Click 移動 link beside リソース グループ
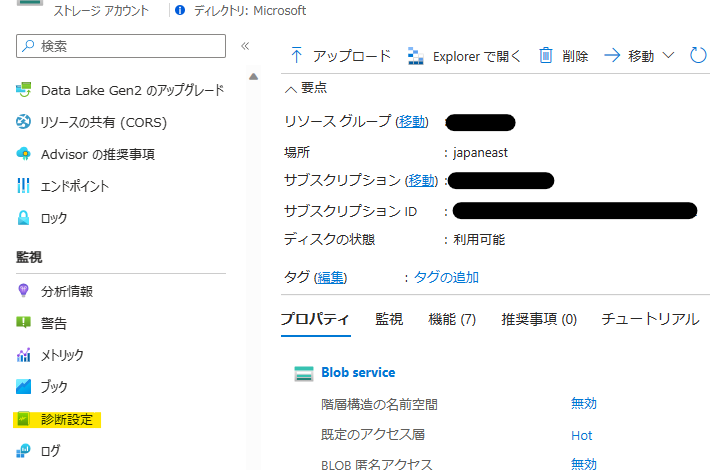Viewport: 710px width, 470px height. click(x=412, y=121)
